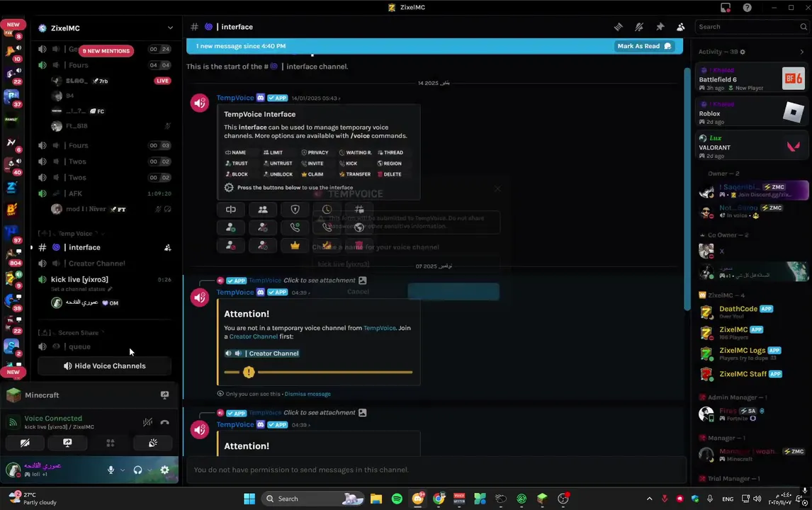The height and width of the screenshot is (510, 812).
Task: Click the chat message area scrollbar
Action: click(x=687, y=189)
